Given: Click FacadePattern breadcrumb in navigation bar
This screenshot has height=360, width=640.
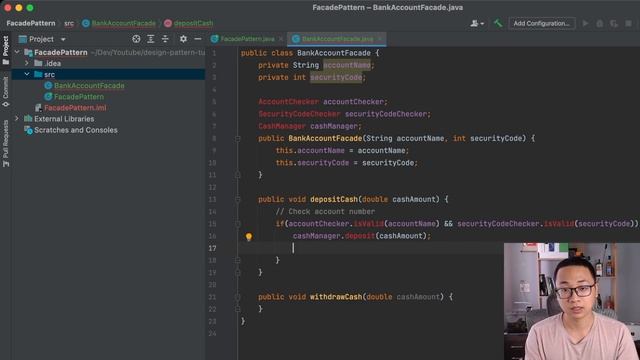Looking at the screenshot, I should (31, 23).
